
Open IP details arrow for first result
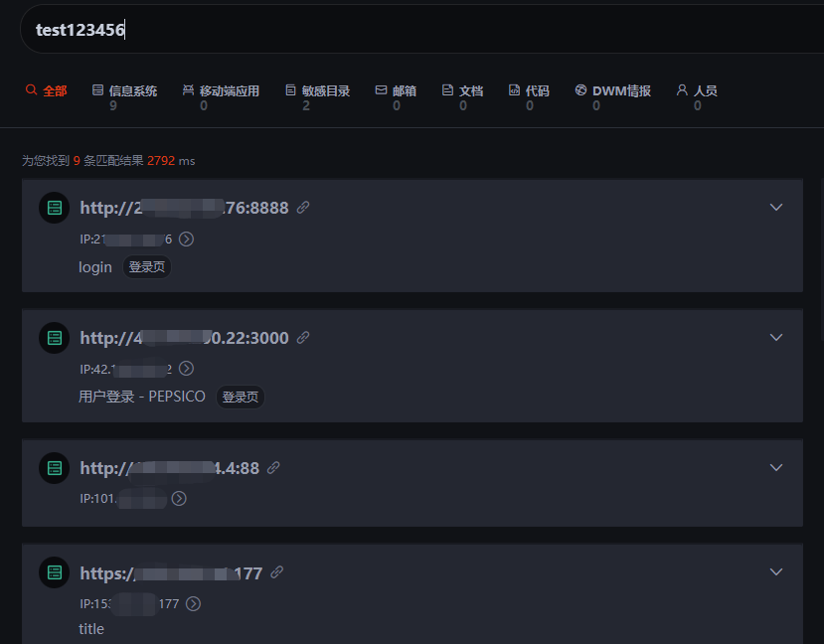pos(186,239)
